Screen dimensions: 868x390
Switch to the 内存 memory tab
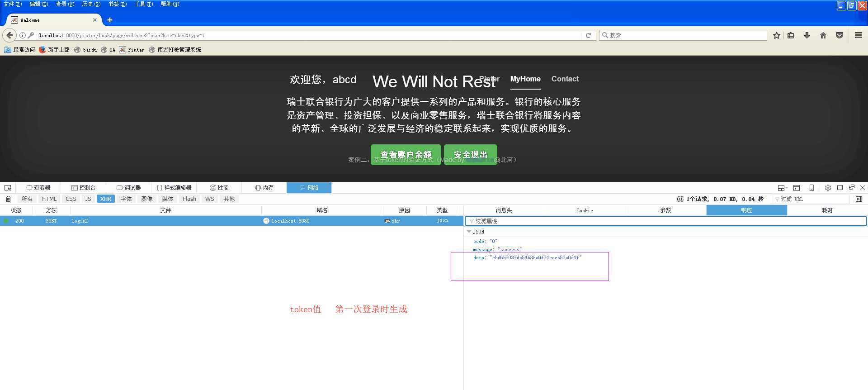(x=264, y=188)
